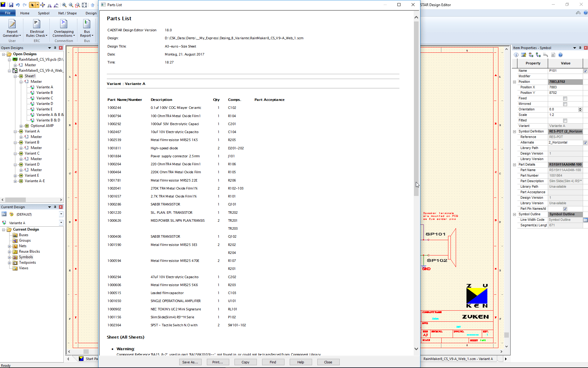588x368 pixels.
Task: Pin the Item Properties panel
Action: (580, 48)
